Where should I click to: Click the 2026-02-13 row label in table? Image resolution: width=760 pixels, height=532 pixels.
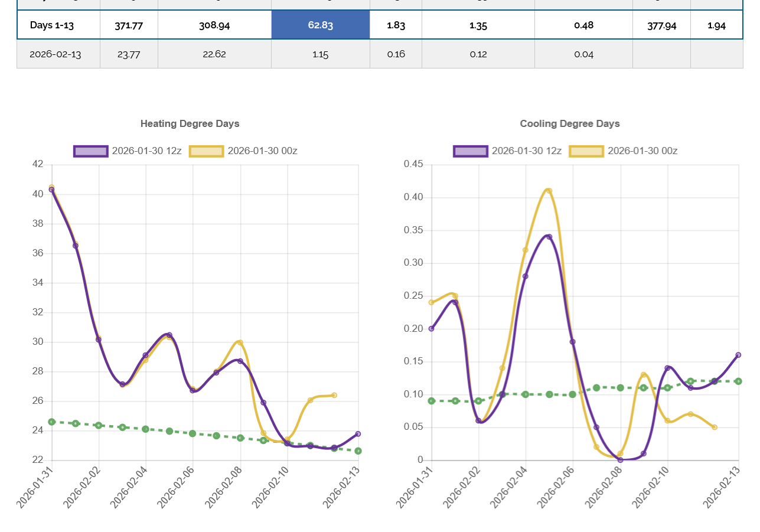[x=56, y=54]
